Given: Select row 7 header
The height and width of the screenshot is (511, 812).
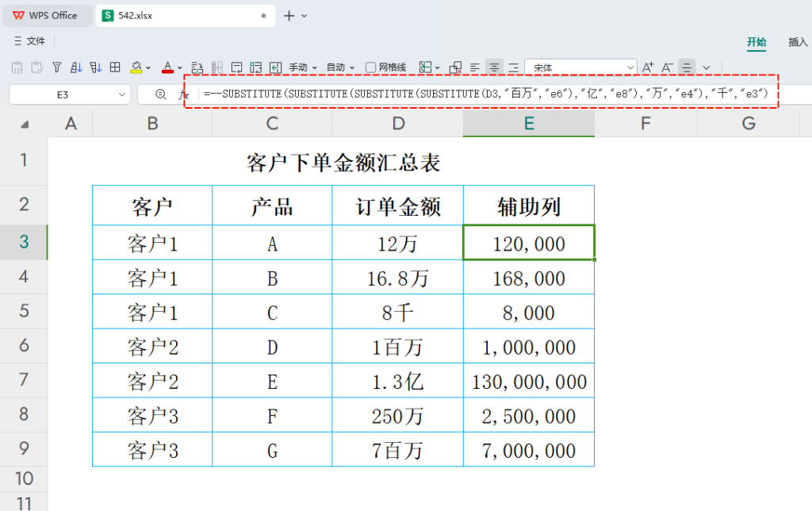Looking at the screenshot, I should click(x=24, y=380).
